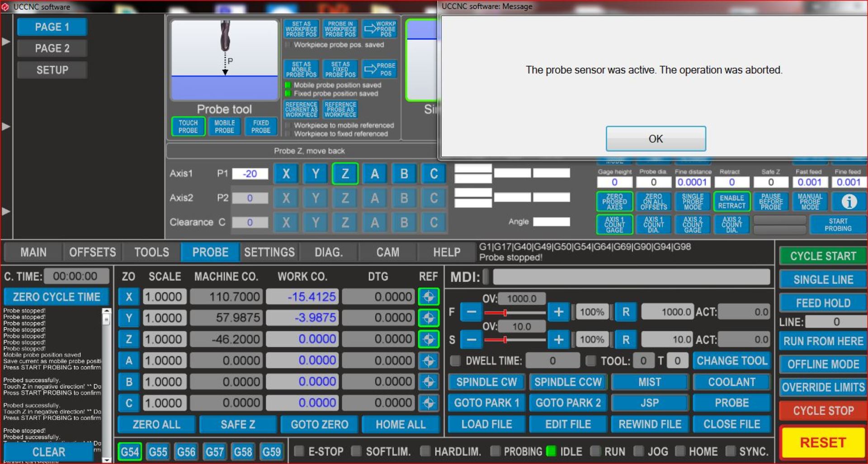Click the MDI command input field
This screenshot has height=464, width=868.
coord(631,277)
